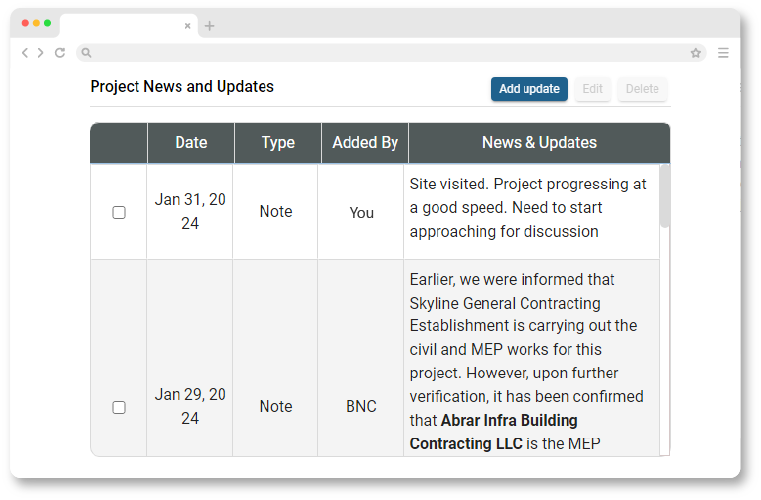This screenshot has width=761, height=500.
Task: Reload the page with refresh icon
Action: pyautogui.click(x=60, y=53)
